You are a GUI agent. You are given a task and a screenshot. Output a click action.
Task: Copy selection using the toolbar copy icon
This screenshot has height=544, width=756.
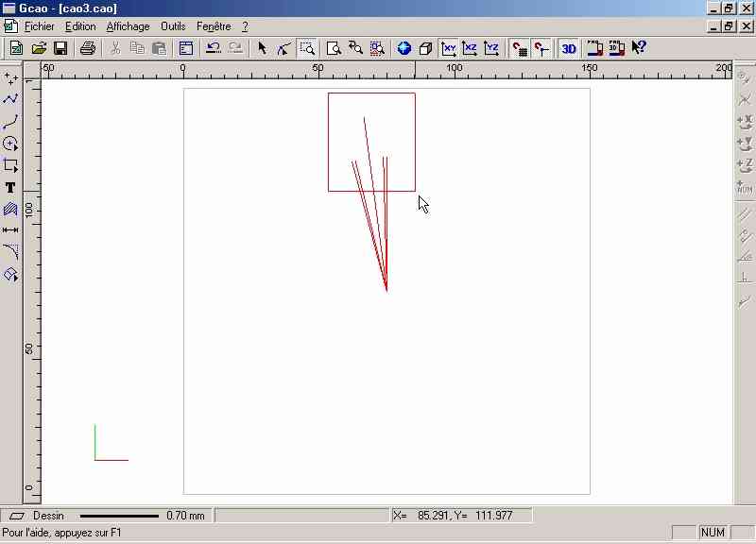pos(137,48)
